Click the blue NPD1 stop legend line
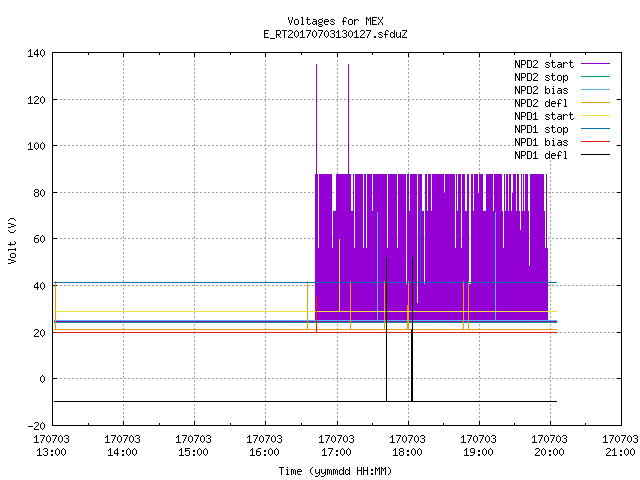Screen dimensions: 640x480 [x=596, y=129]
